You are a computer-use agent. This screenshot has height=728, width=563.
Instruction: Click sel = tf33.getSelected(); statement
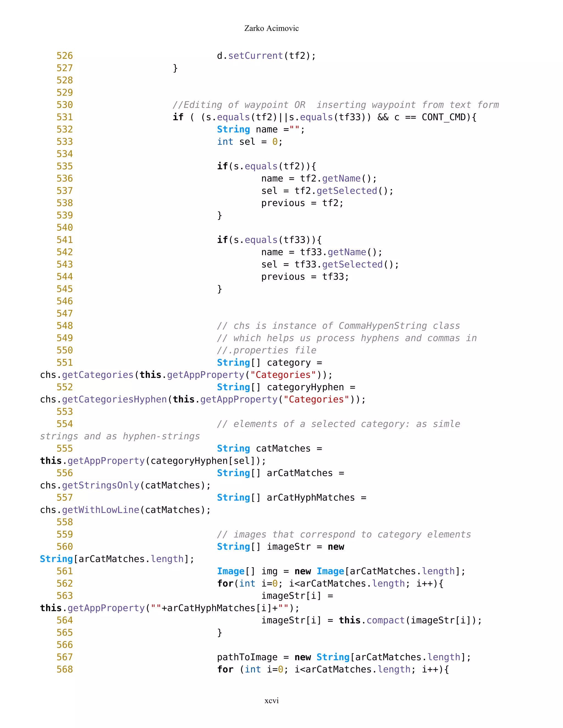pyautogui.click(x=330, y=264)
